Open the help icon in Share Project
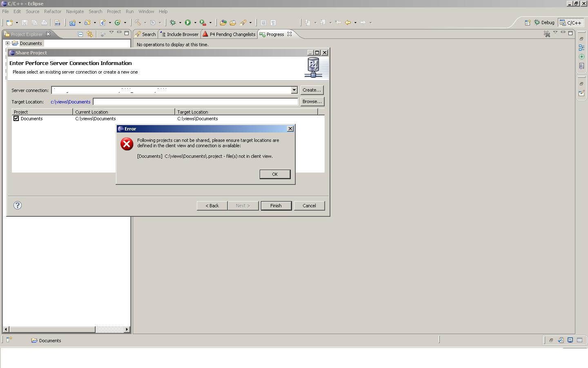588x368 pixels. (x=18, y=205)
